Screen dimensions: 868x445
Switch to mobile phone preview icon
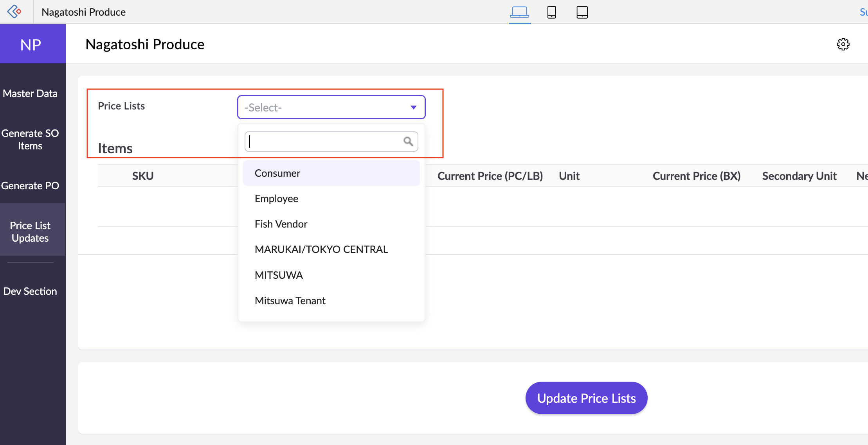coord(551,12)
